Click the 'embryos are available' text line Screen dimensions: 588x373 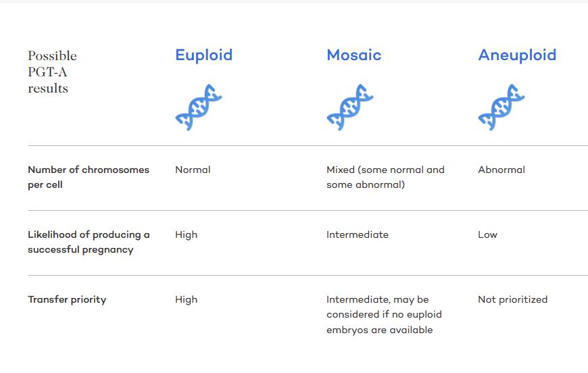pos(379,330)
